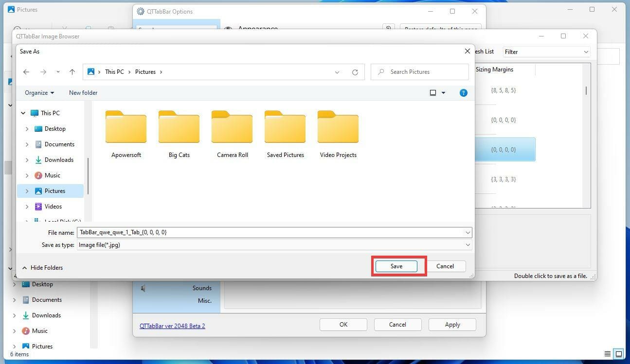Click New folder in the toolbar
This screenshot has width=630, height=364.
coord(83,93)
